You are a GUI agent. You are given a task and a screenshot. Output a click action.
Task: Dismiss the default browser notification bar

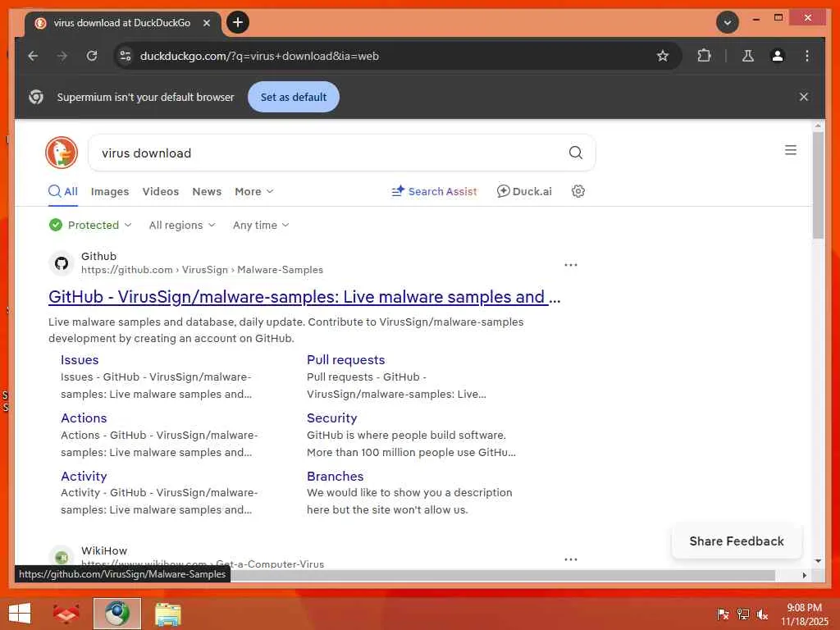click(804, 97)
